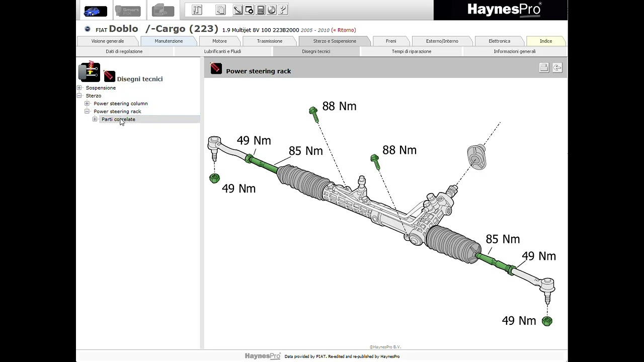The image size is (644, 362).
Task: Open the calculator toolbar icon
Action: point(261,10)
